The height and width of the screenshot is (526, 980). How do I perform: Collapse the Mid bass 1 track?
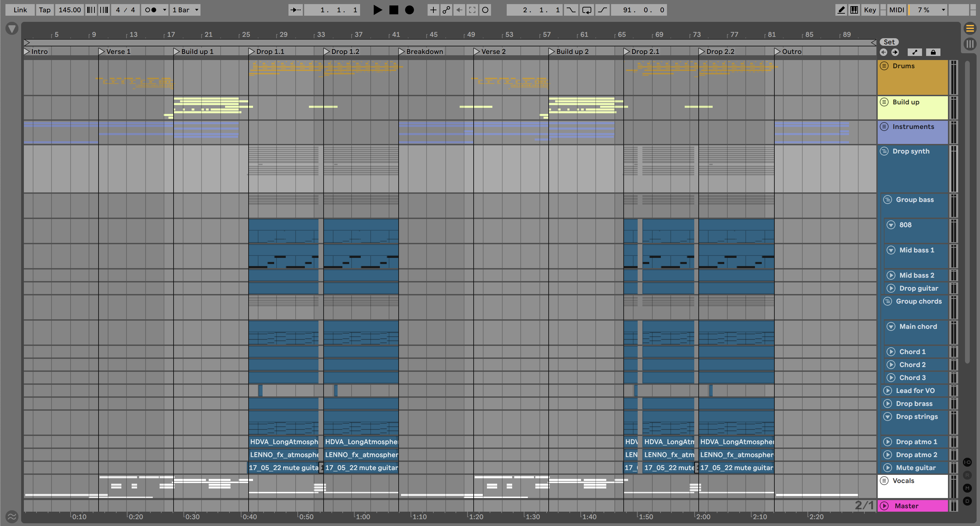click(x=891, y=250)
